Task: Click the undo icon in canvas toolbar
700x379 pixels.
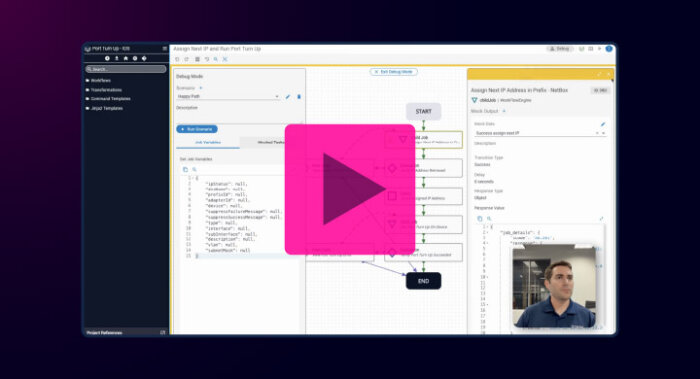Action: point(177,59)
